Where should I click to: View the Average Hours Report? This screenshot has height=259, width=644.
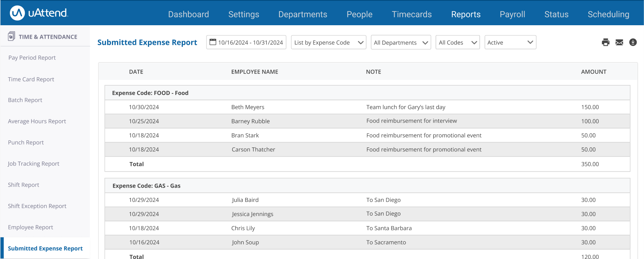(37, 121)
